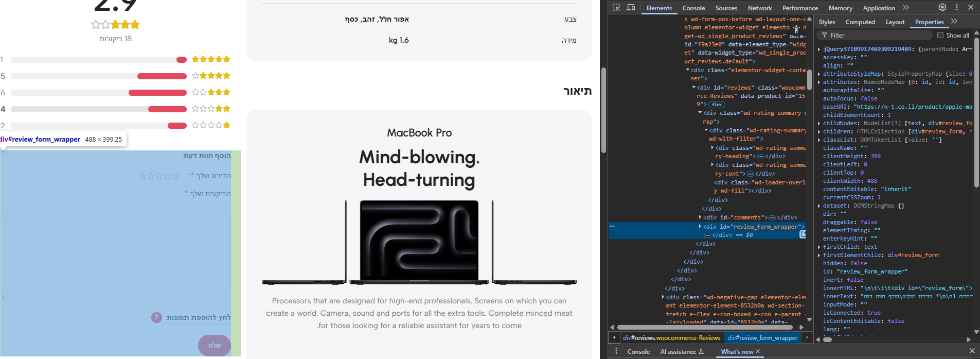Expand the wd-rating-summary-heading node
980x359 pixels.
712,148
